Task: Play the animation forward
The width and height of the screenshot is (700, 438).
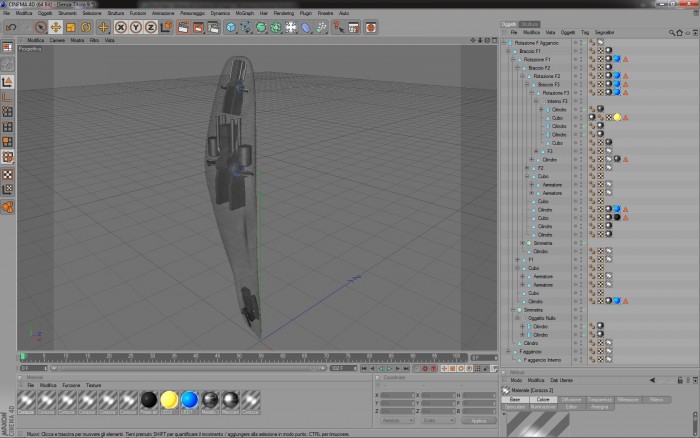Action: click(x=389, y=368)
